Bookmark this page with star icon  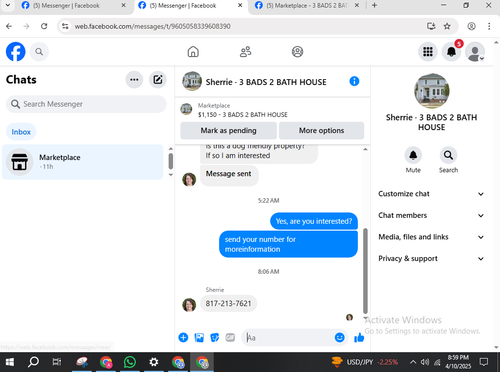pos(447,26)
